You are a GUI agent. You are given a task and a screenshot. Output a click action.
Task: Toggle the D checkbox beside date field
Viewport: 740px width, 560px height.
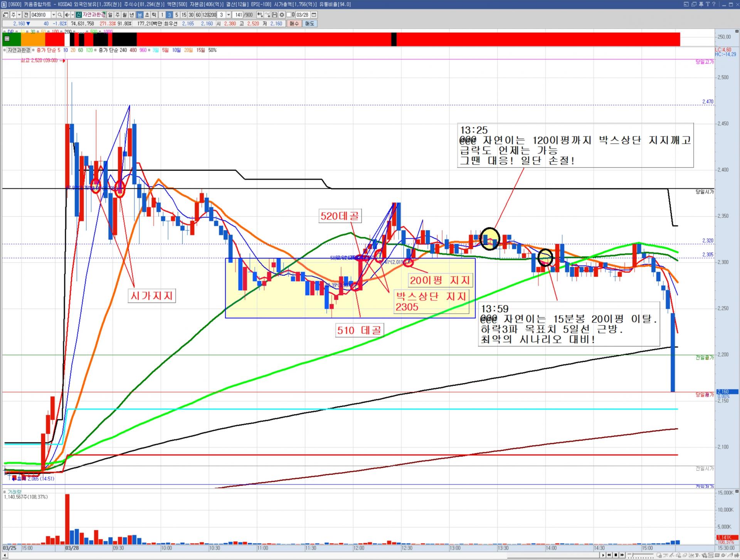(x=289, y=15)
